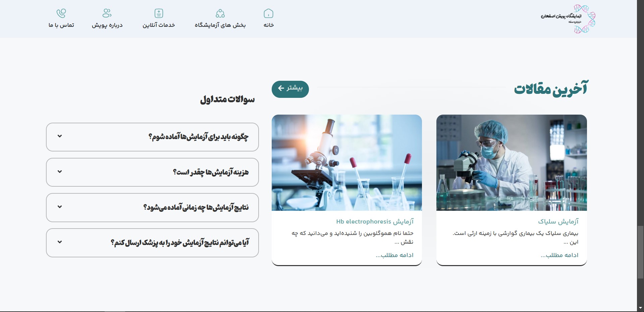
Task: Click the laboratory departments icon
Action: pos(220,13)
